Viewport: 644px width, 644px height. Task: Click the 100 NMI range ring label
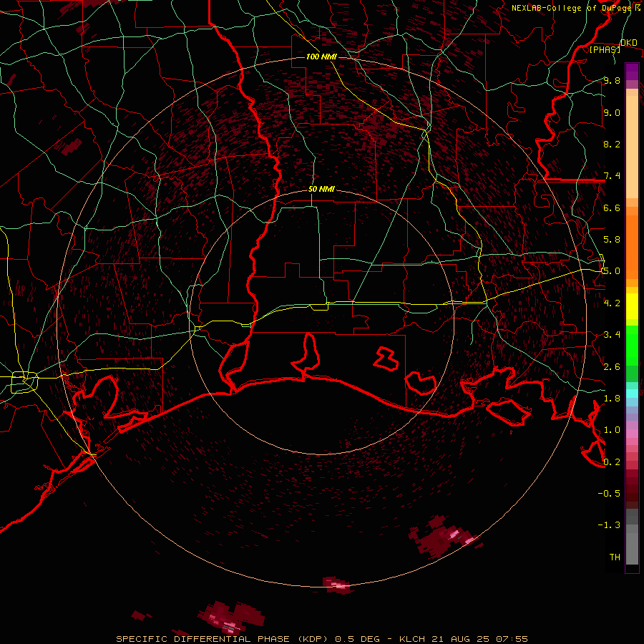321,57
